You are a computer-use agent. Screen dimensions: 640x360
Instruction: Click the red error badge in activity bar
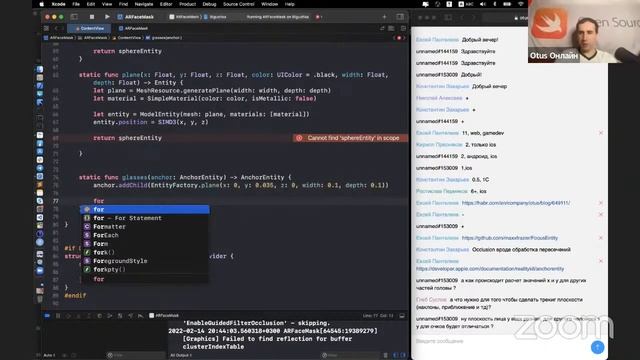[318, 17]
